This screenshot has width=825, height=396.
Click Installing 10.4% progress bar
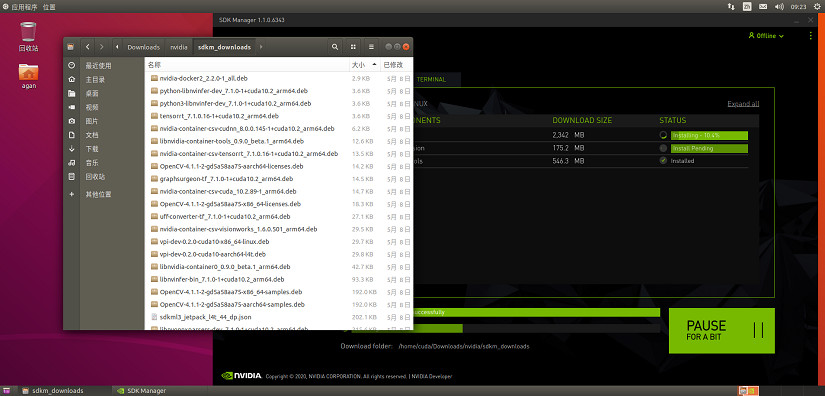coord(709,135)
